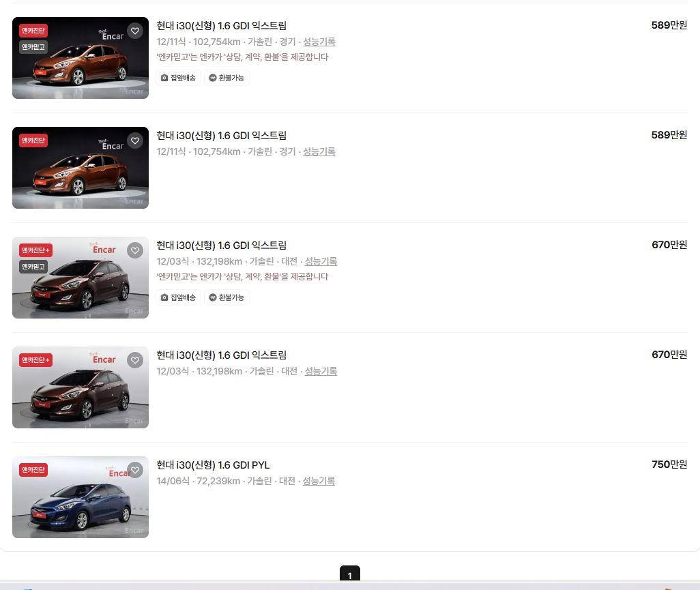Toggle the heart icon on the fourth listing
The height and width of the screenshot is (590, 700).
(x=135, y=360)
